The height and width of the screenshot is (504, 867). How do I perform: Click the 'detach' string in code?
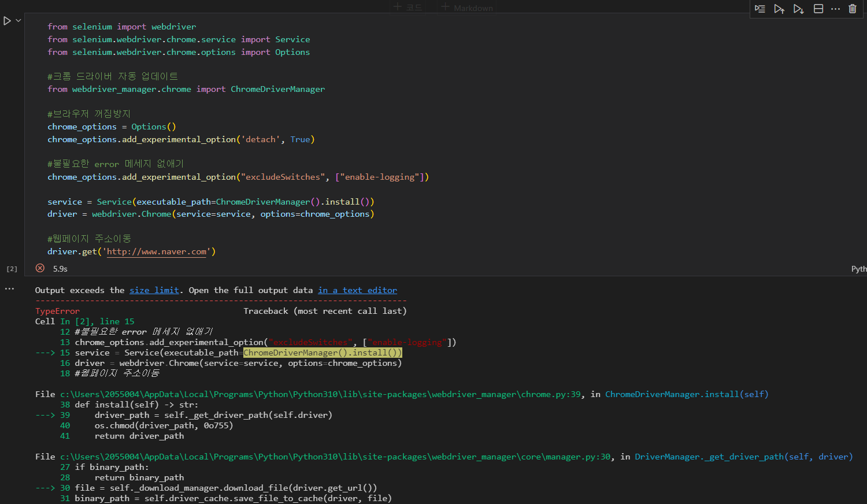tap(261, 139)
